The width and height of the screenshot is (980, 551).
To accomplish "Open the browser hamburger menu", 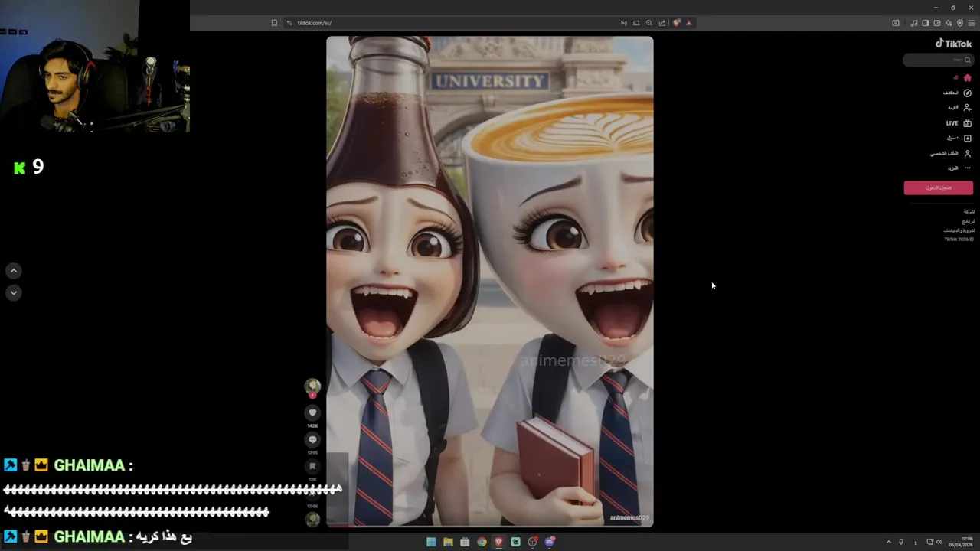I will [x=972, y=23].
